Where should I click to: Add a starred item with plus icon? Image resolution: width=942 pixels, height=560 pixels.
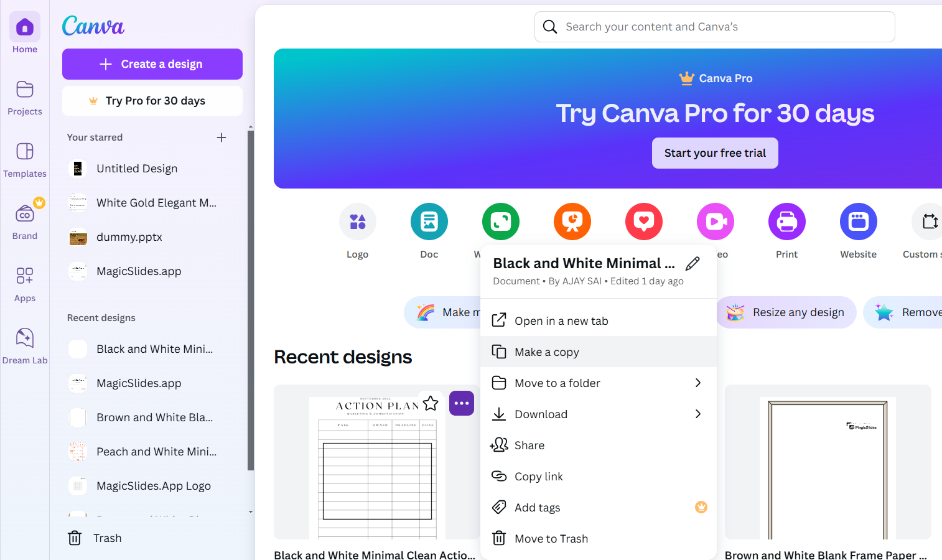pos(222,138)
